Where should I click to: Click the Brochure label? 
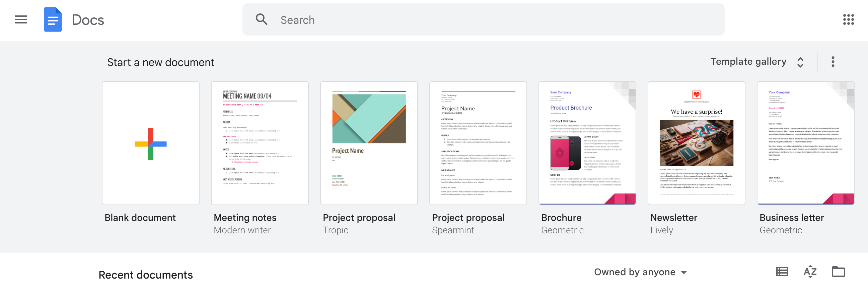click(x=561, y=218)
